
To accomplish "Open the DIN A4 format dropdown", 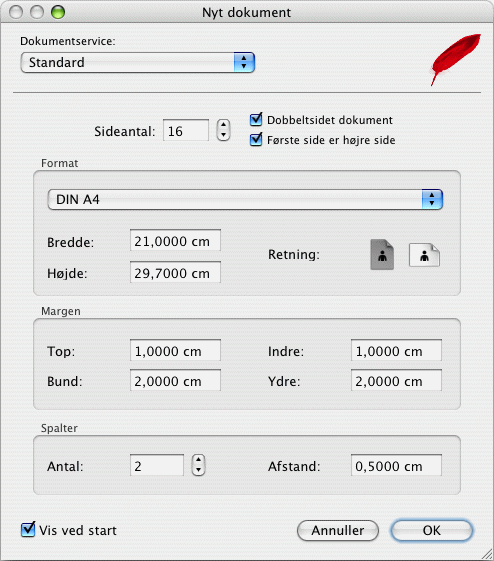I will coord(245,200).
